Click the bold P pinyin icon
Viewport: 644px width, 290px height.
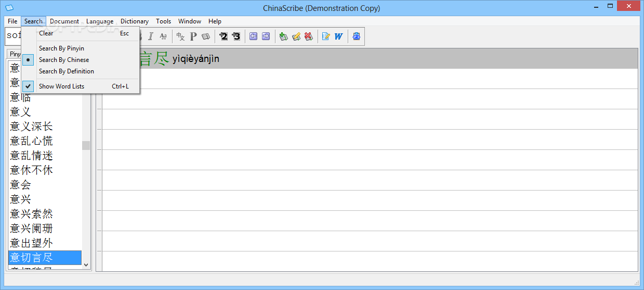pyautogui.click(x=193, y=36)
